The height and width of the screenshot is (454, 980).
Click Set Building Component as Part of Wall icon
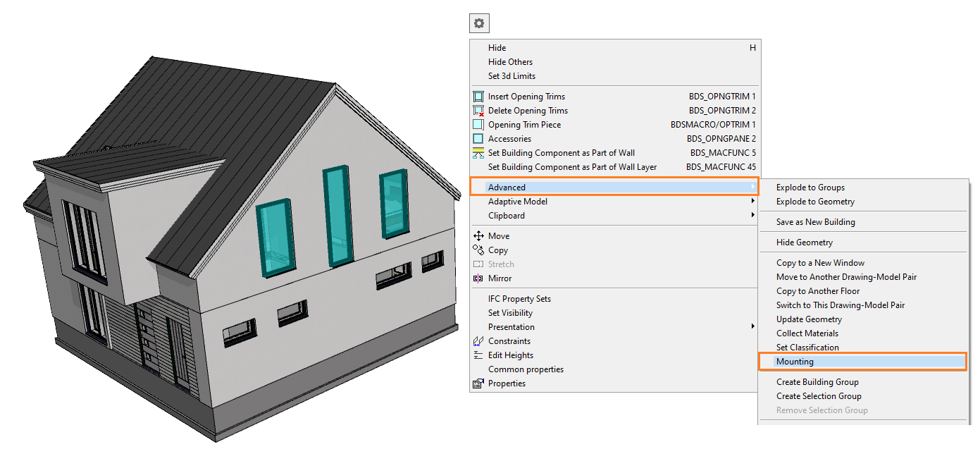tap(478, 153)
